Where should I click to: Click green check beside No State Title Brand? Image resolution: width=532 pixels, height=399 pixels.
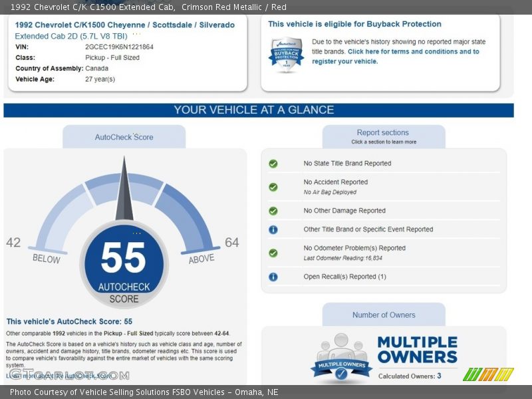click(x=273, y=164)
